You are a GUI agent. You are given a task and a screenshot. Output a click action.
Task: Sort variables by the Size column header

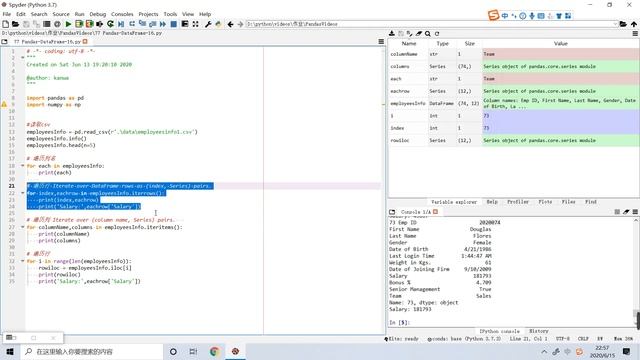point(469,43)
